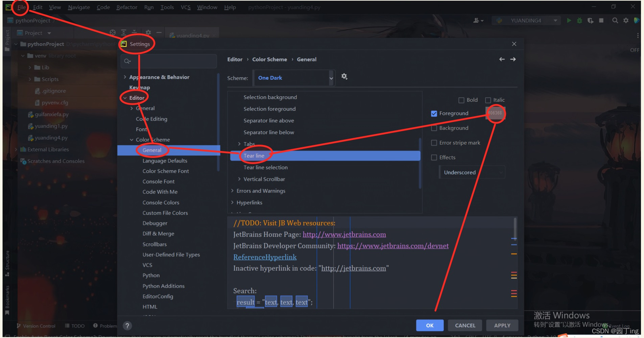
Task: Click the APPLY button
Action: 502,325
